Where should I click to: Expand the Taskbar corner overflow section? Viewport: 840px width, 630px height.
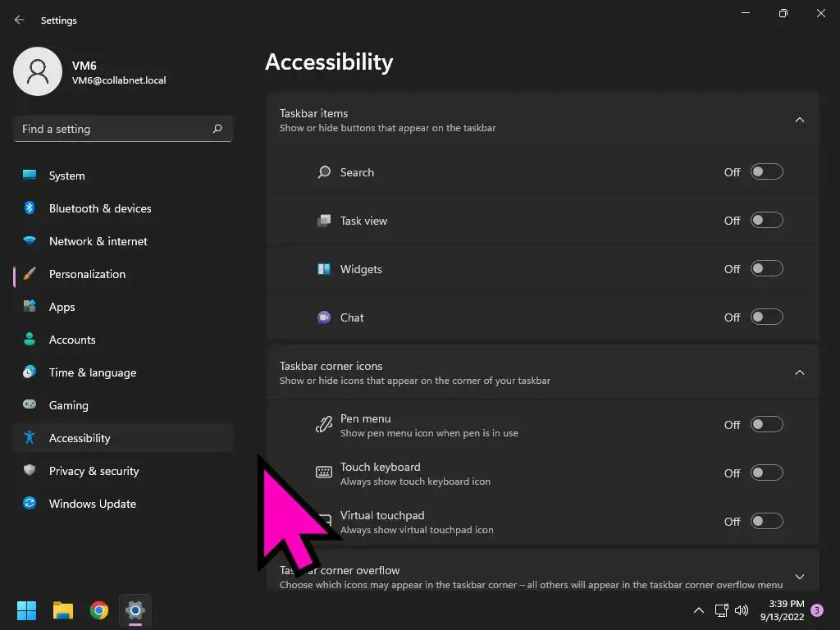pos(800,577)
